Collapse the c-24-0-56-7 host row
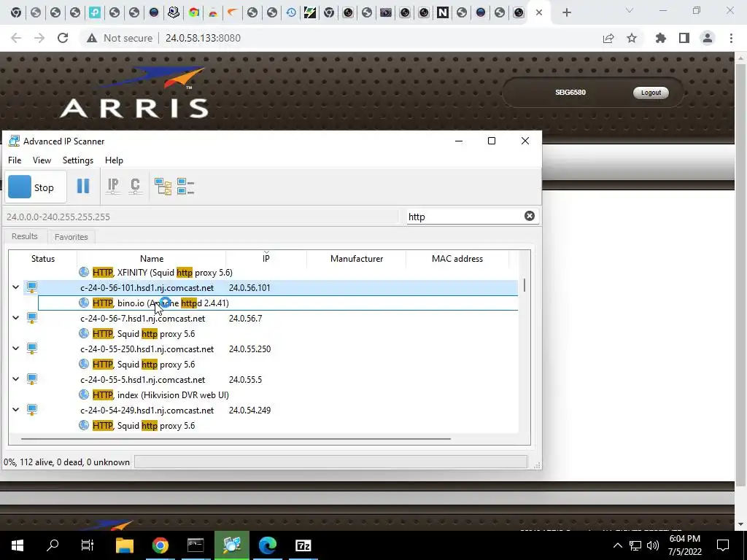This screenshot has height=560, width=747. point(16,318)
